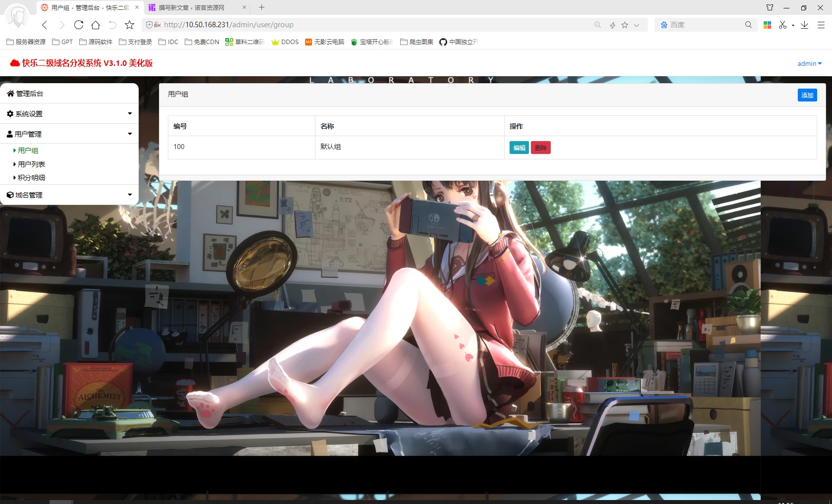The width and height of the screenshot is (832, 504).
Task: Switch to the 撰写新文章 browser tab
Action: (193, 7)
